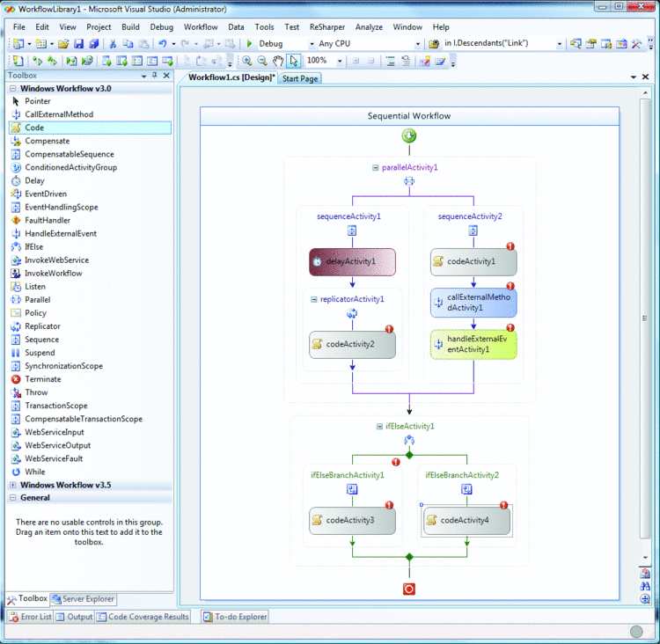Click the workflow start green circle
660x644 pixels.
(409, 136)
